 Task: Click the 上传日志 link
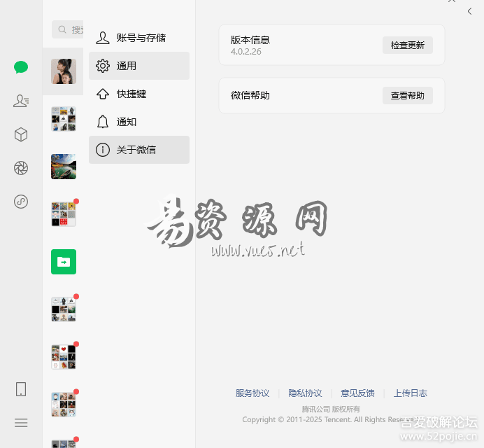(411, 393)
